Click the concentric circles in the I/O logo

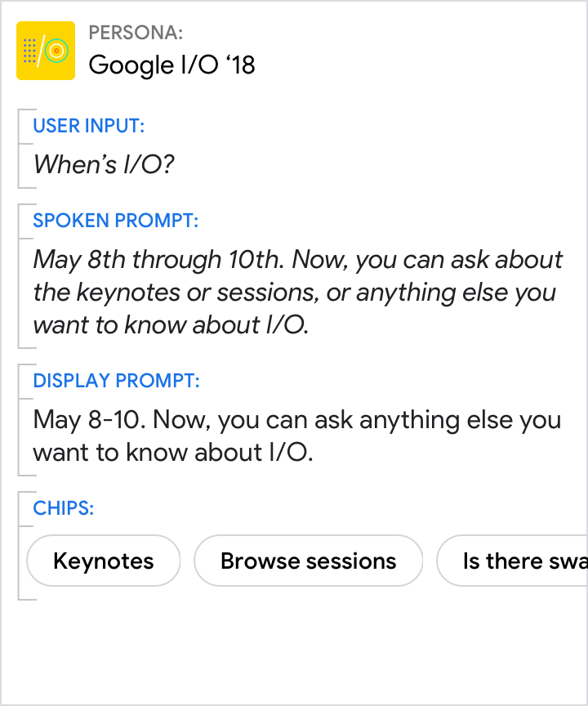point(56,51)
